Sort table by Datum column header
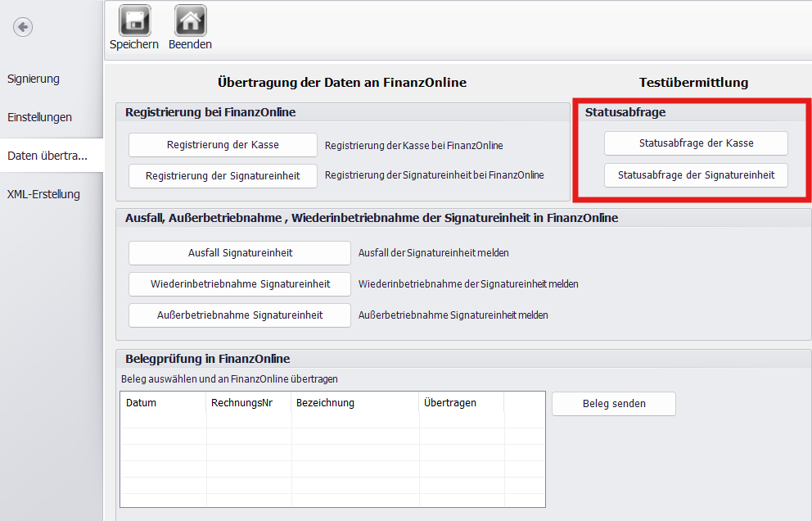The image size is (812, 521). click(x=163, y=403)
